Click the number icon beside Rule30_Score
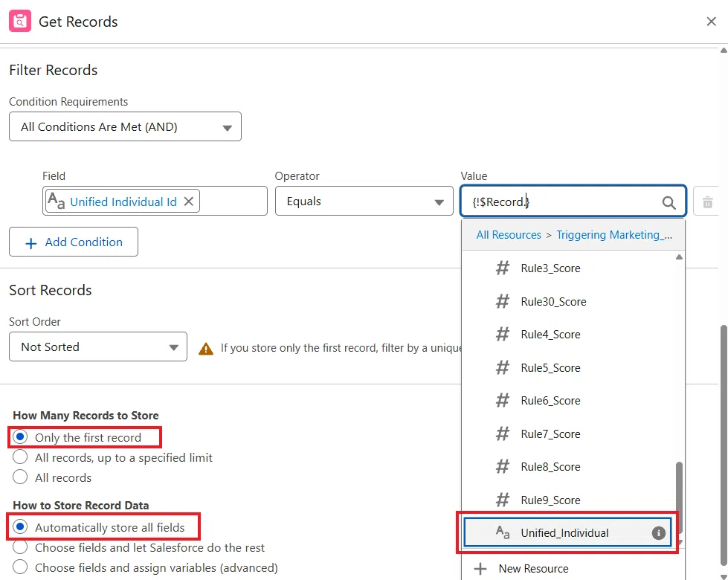The width and height of the screenshot is (728, 580). [503, 301]
